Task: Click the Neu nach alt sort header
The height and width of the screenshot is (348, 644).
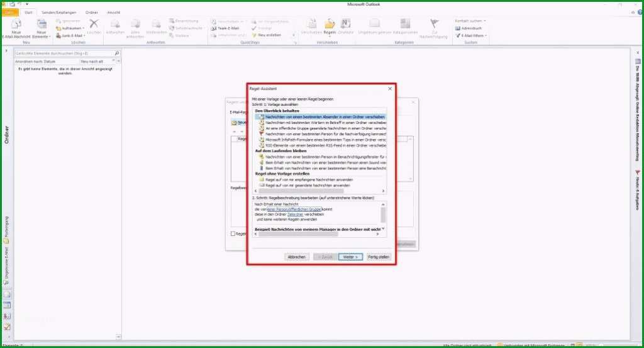Action: click(92, 62)
